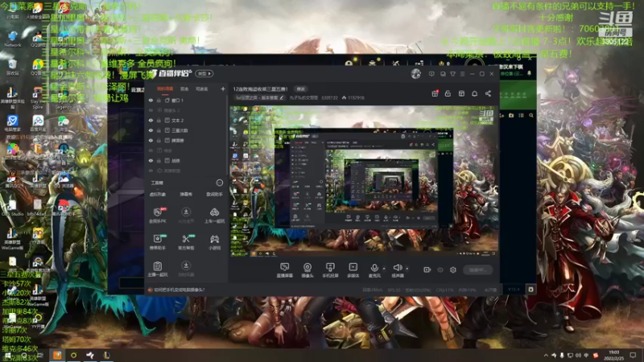Expand the hidden system tray icons chevron
644x362 pixels.
tap(546, 356)
